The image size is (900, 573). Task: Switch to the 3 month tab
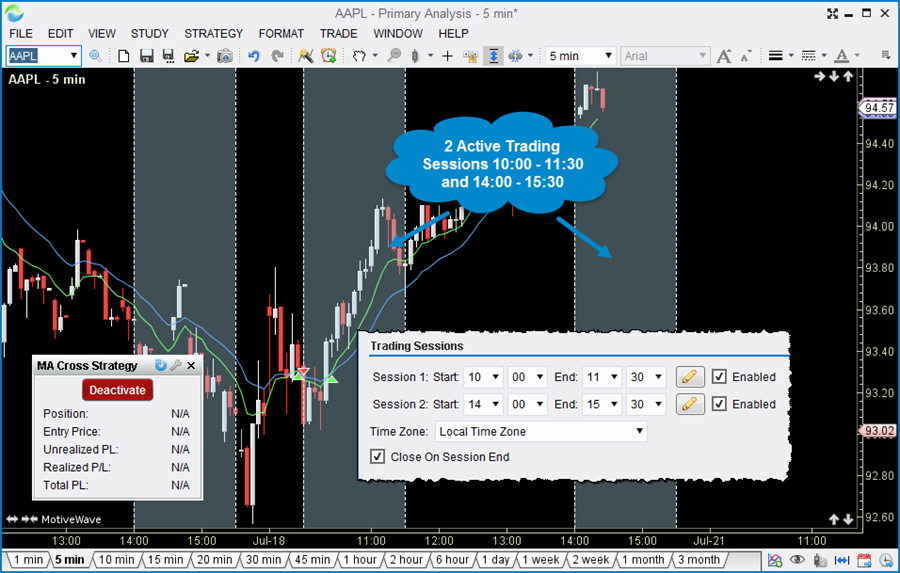click(699, 560)
